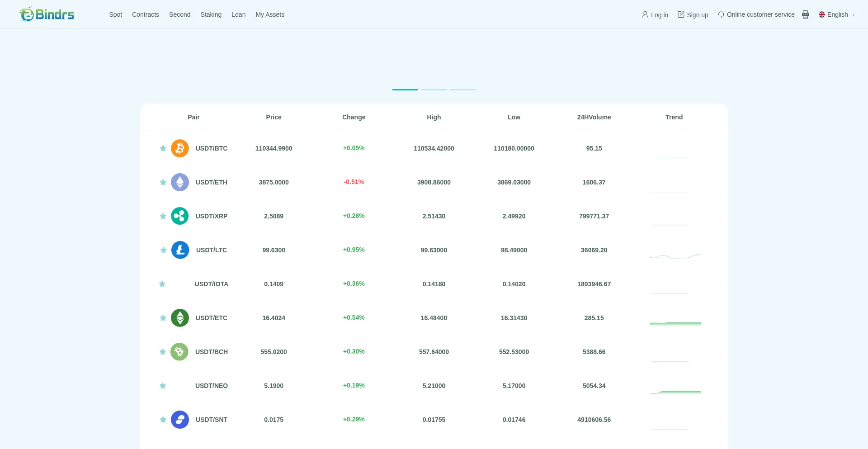Toggle favorite star for USDT/BTC
The image size is (868, 449).
163,148
